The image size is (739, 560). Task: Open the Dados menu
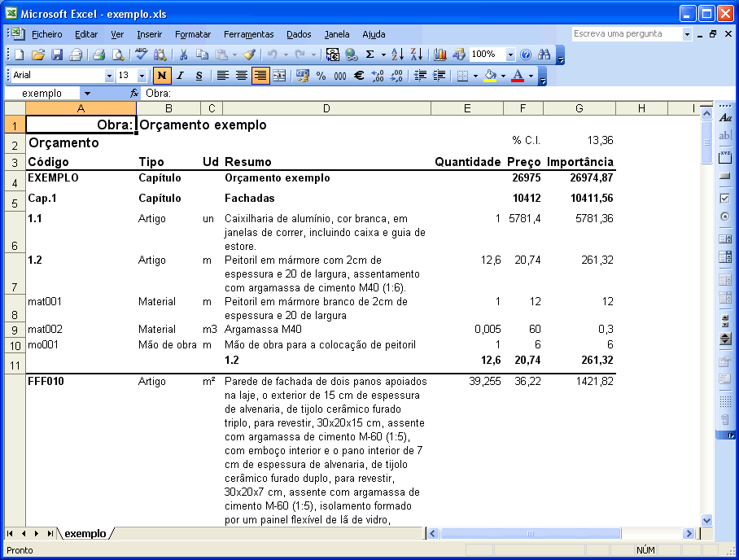coord(299,34)
